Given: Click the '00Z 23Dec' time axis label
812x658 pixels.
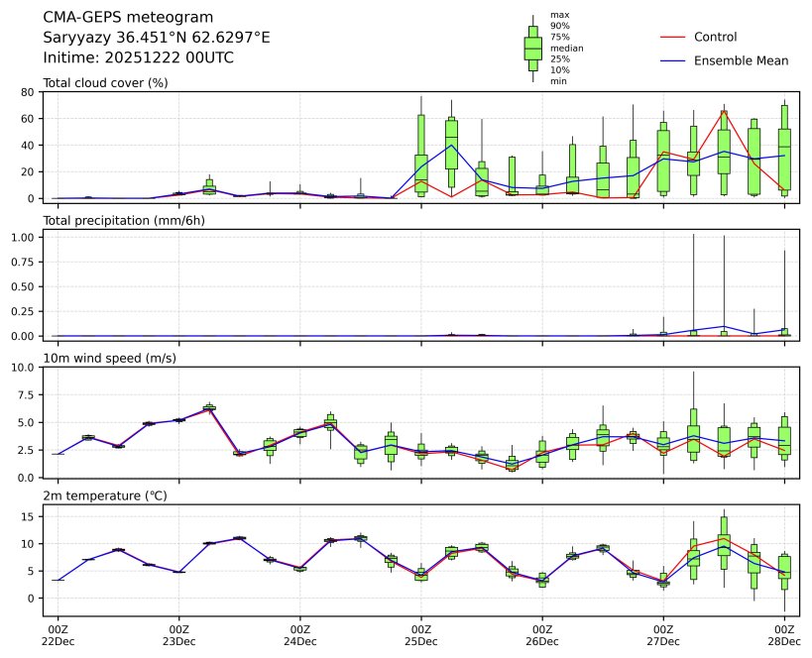Looking at the screenshot, I should (178, 635).
